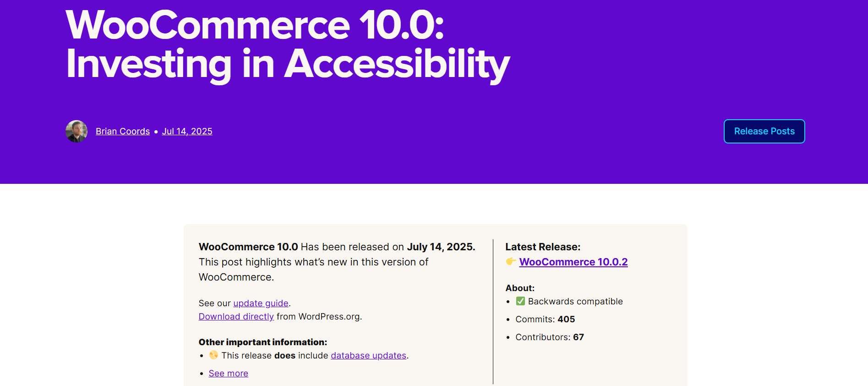Open the database updates link
868x386 pixels.
tap(368, 356)
